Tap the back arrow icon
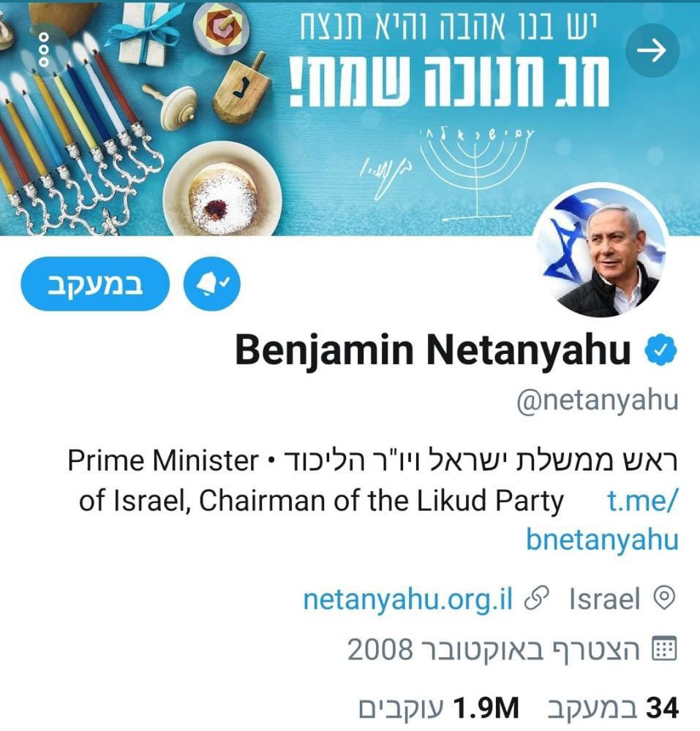Screen dimensions: 700x731 652,50
